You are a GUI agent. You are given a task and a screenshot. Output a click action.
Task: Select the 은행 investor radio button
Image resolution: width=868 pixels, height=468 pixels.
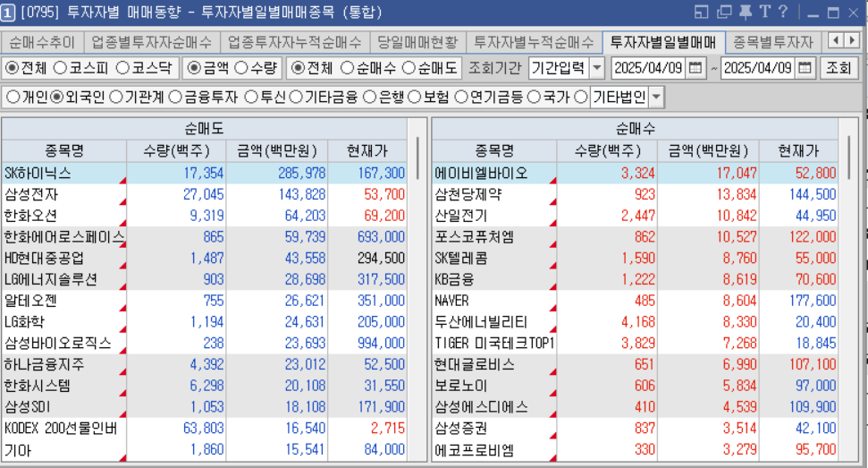(370, 98)
